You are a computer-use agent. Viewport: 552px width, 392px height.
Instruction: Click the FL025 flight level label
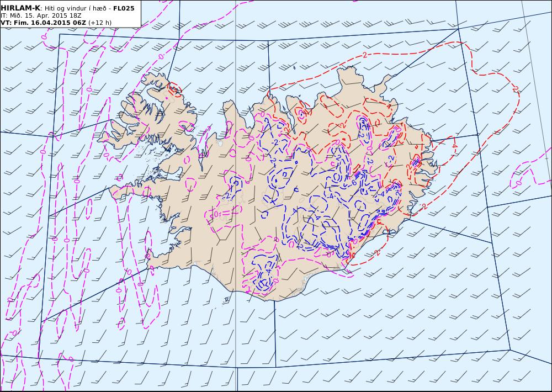(124, 8)
